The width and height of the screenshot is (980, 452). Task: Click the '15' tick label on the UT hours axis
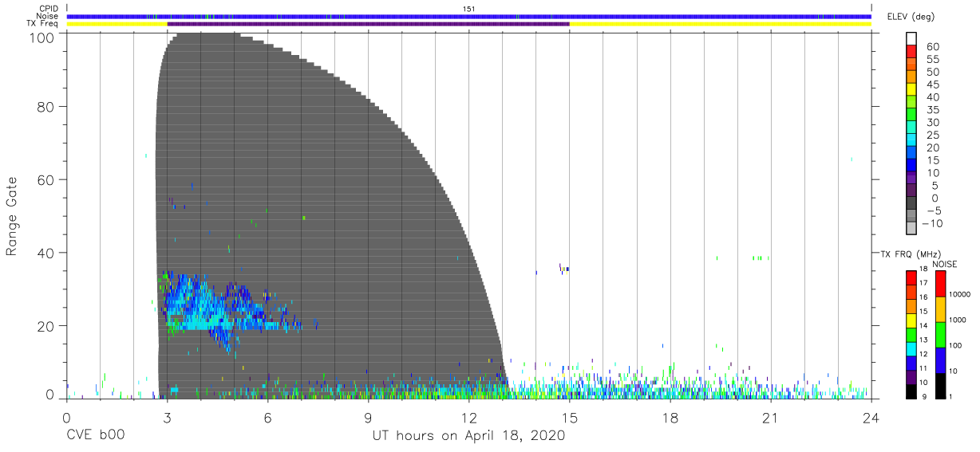[569, 418]
